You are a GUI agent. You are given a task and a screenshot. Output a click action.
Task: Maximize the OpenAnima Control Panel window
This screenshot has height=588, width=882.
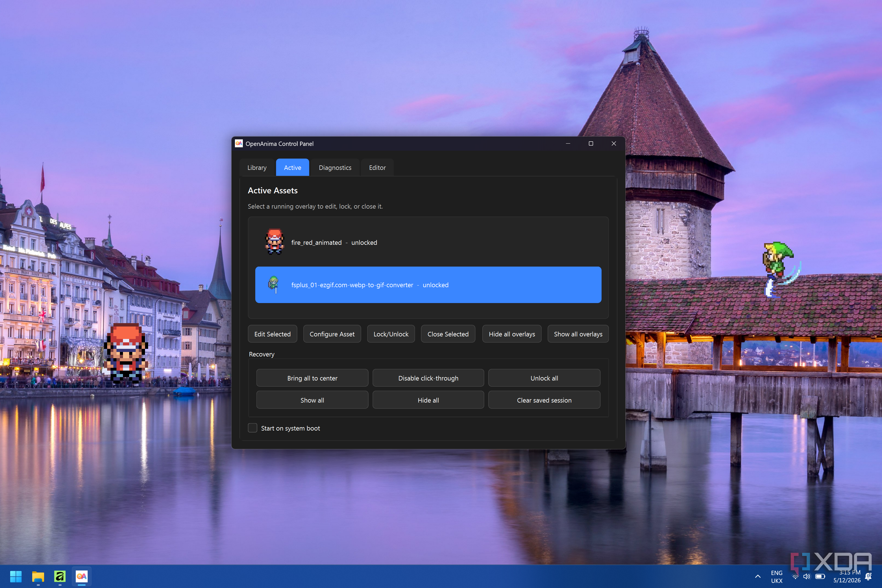click(591, 144)
